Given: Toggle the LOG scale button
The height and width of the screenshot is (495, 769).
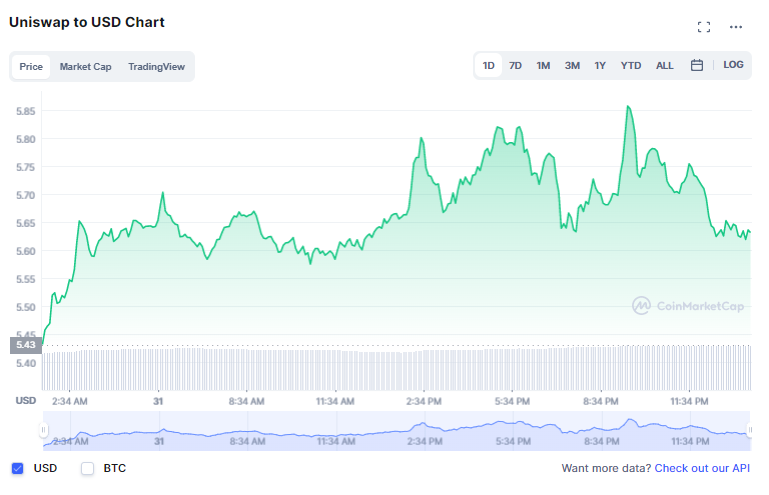Looking at the screenshot, I should [733, 65].
